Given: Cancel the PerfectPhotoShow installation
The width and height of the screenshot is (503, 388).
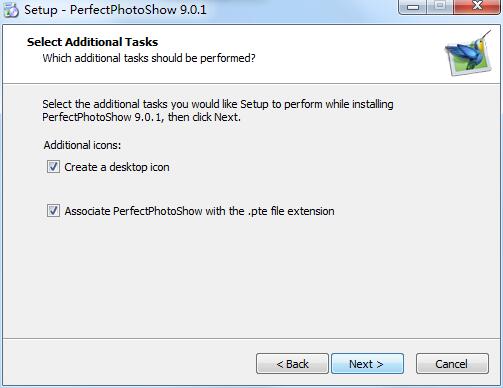Looking at the screenshot, I should [x=452, y=364].
